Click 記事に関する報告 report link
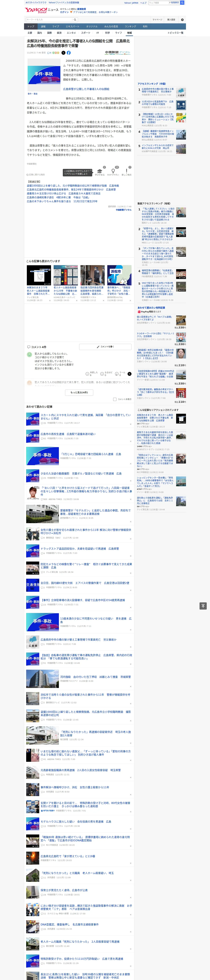 [x=36, y=175]
